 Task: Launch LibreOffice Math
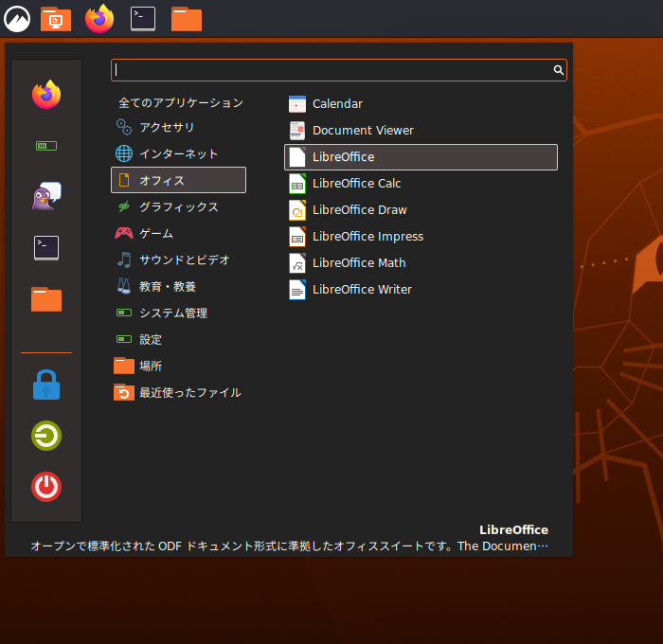(421, 263)
